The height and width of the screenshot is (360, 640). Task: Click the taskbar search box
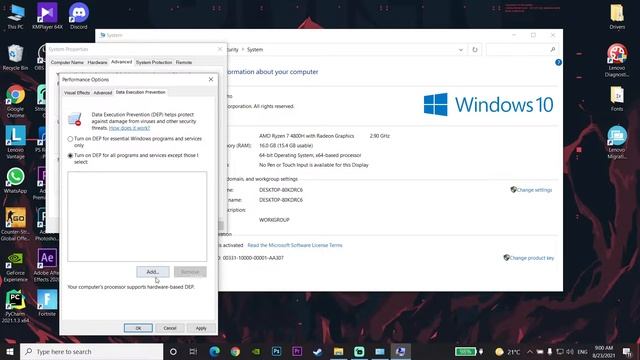click(x=91, y=351)
